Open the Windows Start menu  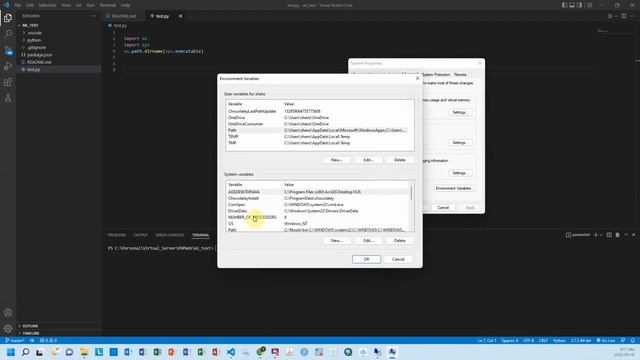tap(11, 352)
